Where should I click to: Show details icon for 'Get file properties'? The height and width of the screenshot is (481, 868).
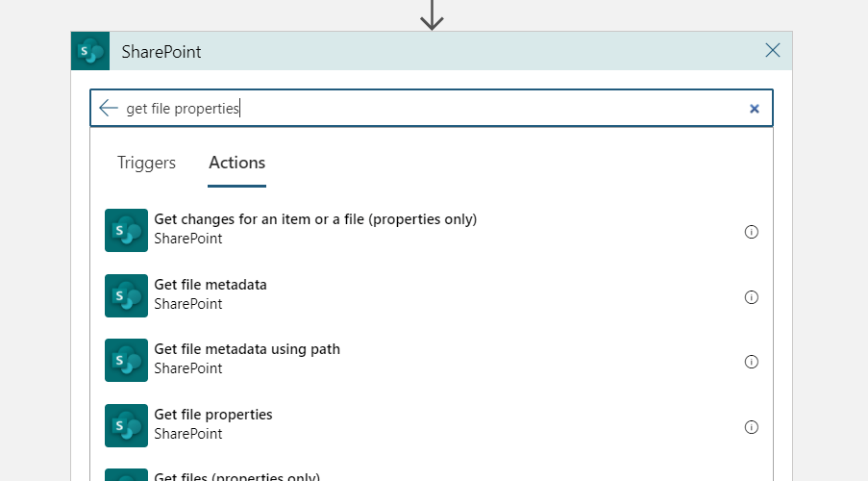click(x=752, y=427)
